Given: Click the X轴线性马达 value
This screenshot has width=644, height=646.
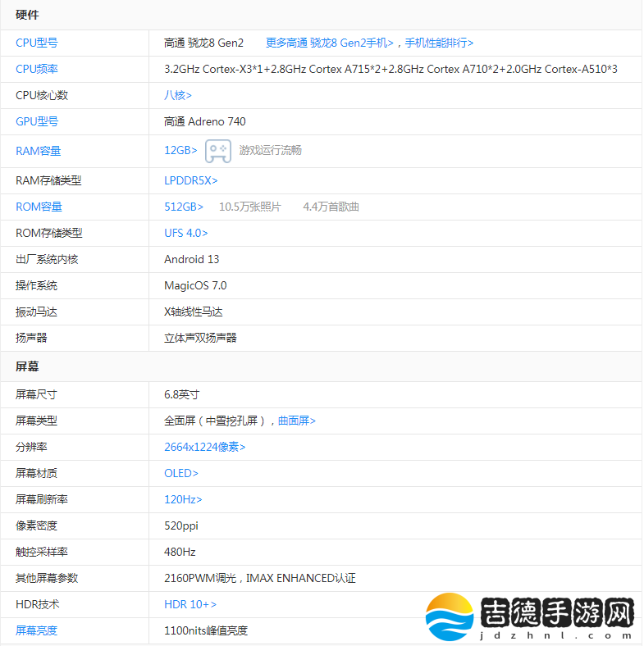Looking at the screenshot, I should [x=194, y=312].
